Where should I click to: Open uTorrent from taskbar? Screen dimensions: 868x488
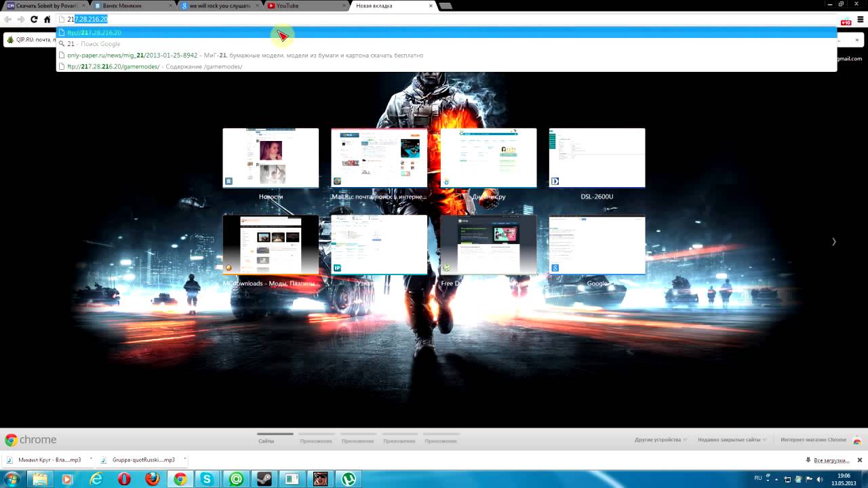pyautogui.click(x=348, y=479)
